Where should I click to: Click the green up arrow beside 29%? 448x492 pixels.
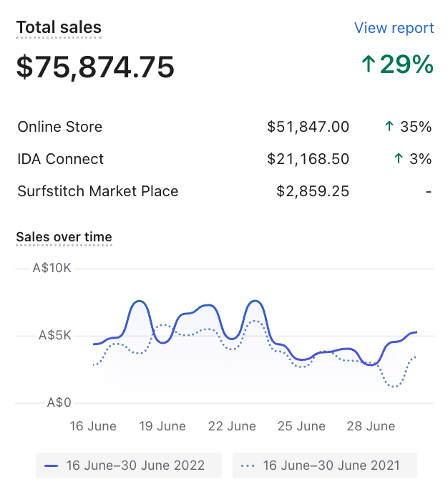point(368,65)
